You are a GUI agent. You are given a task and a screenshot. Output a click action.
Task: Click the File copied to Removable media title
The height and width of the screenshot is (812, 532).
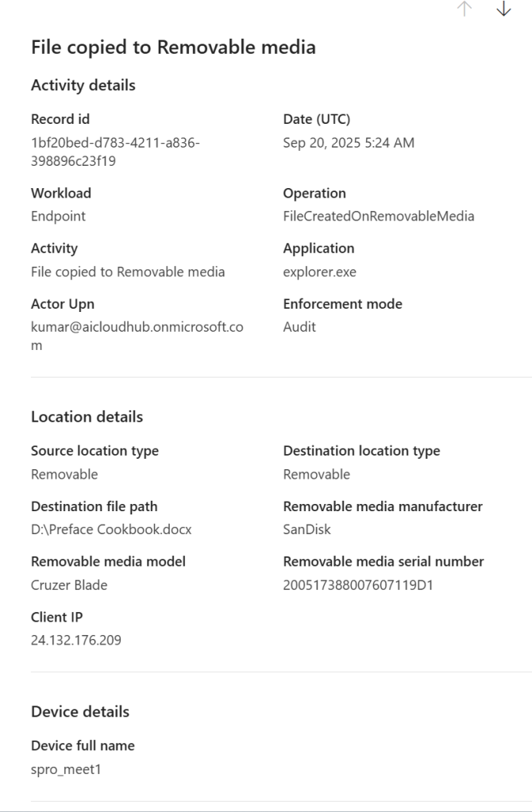click(173, 47)
